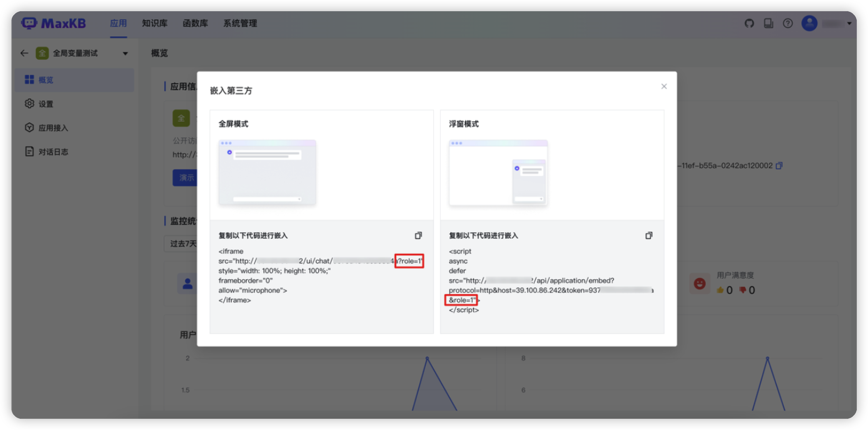The height and width of the screenshot is (430, 868).
Task: Select 应用接入 in the sidebar
Action: [x=74, y=128]
